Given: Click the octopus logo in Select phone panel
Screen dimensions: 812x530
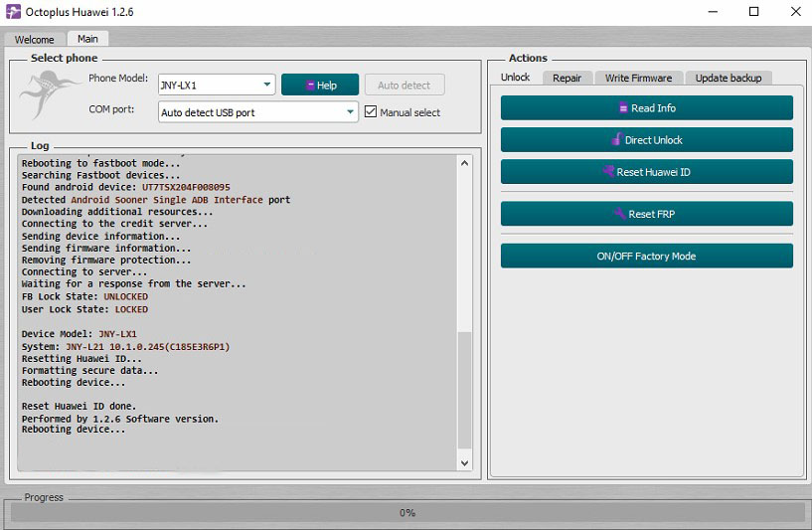Looking at the screenshot, I should 49,94.
